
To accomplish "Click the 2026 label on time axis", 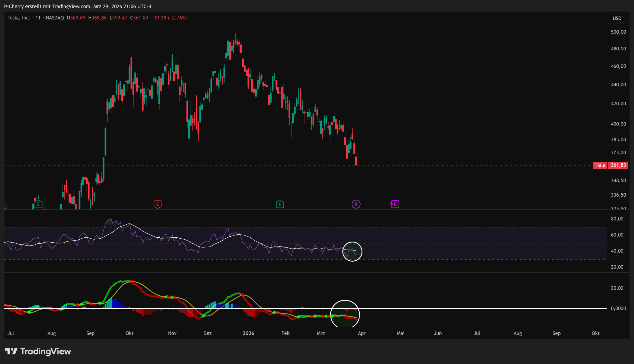I will [248, 333].
